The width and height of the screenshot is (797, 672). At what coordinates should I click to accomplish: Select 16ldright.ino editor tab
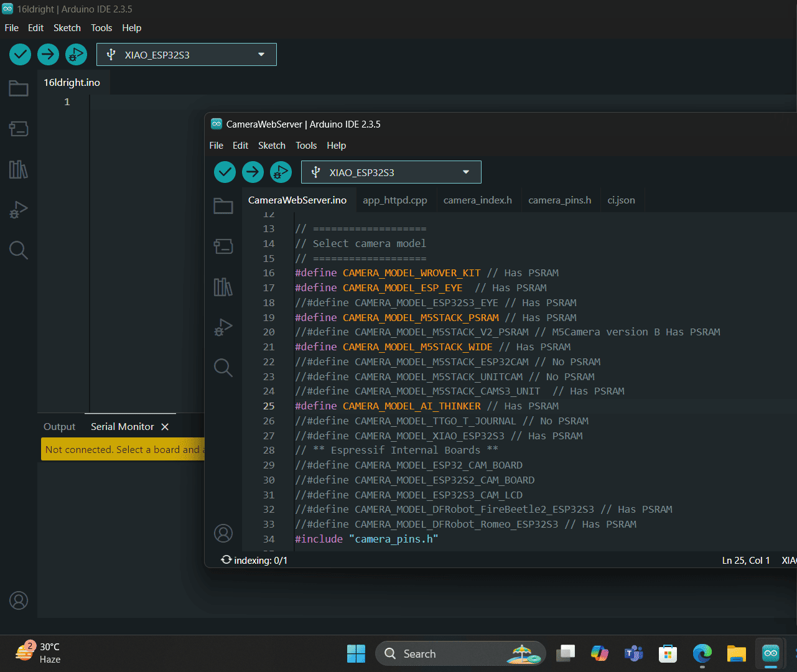point(72,83)
